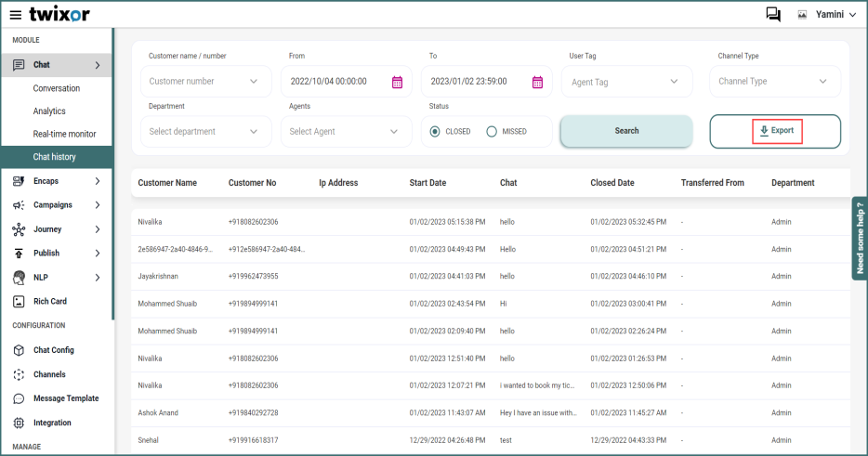The height and width of the screenshot is (456, 868).
Task: Click the Channels icon in sidebar
Action: [x=19, y=374]
